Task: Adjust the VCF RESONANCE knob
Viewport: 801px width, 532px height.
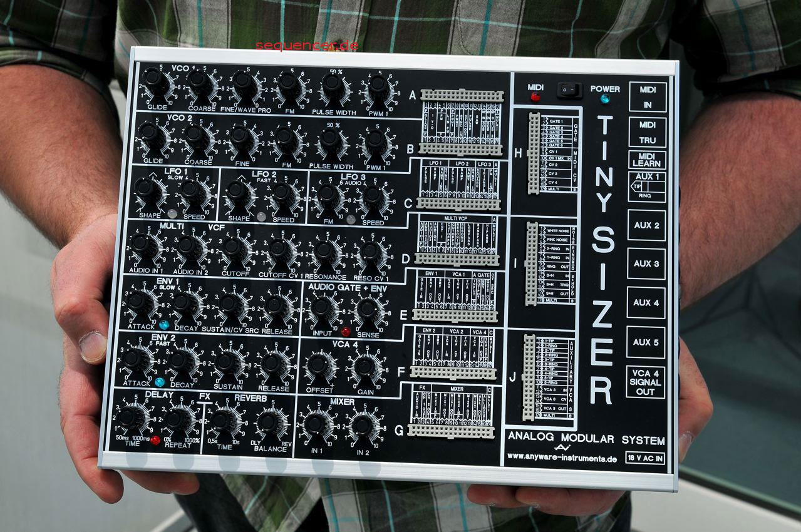Action: [325, 252]
